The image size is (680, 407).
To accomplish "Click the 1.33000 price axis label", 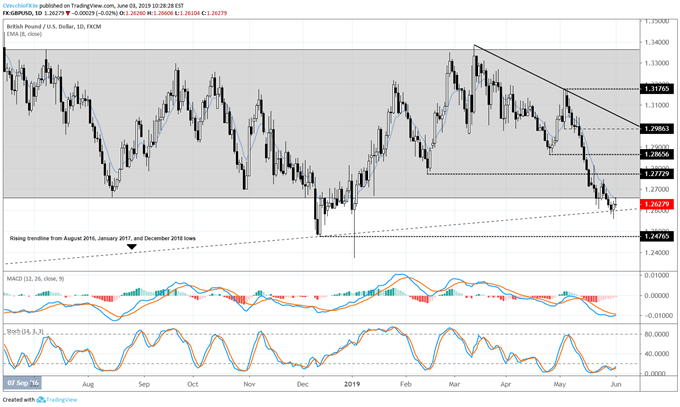I will tap(657, 63).
